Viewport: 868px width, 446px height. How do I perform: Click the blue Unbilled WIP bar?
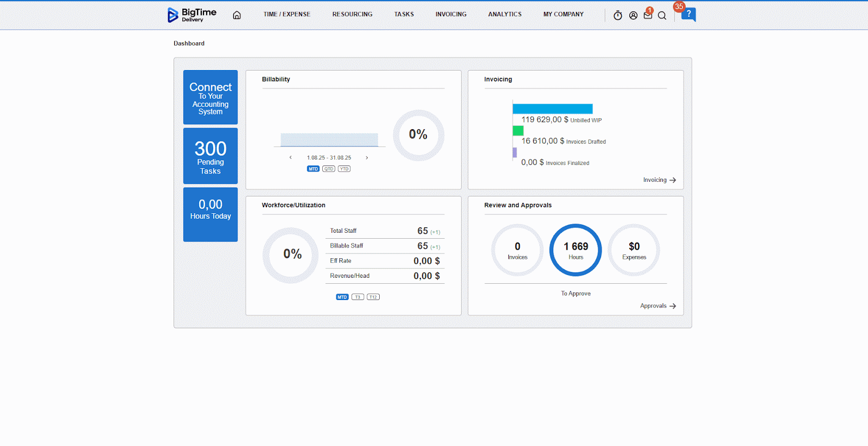[552, 109]
